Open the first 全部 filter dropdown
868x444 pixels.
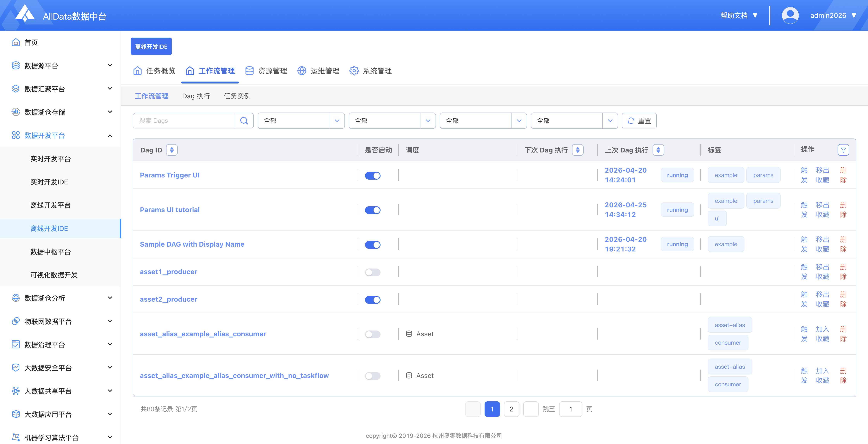tap(301, 121)
